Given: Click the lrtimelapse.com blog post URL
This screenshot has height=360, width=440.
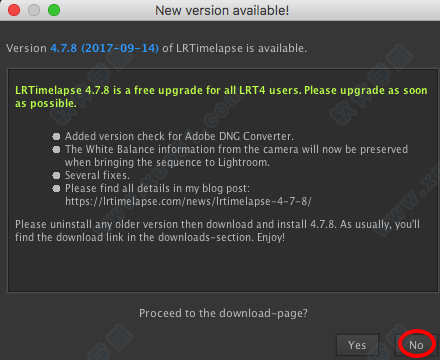Looking at the screenshot, I should point(188,201).
